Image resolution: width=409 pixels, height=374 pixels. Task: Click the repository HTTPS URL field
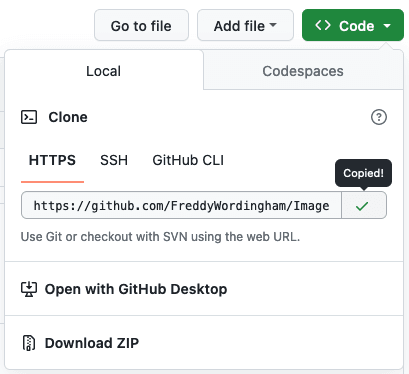[181, 205]
